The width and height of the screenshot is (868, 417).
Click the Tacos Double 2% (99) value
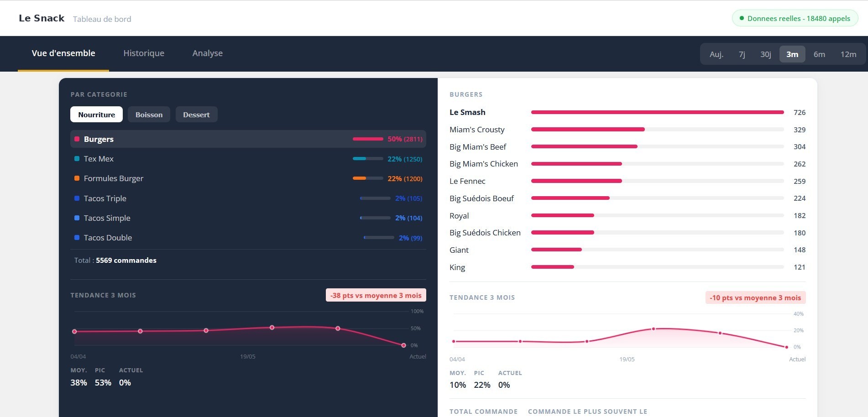(x=410, y=238)
